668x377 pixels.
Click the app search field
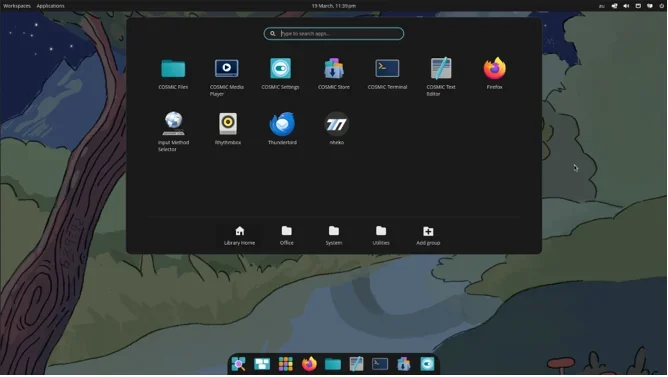coord(334,34)
